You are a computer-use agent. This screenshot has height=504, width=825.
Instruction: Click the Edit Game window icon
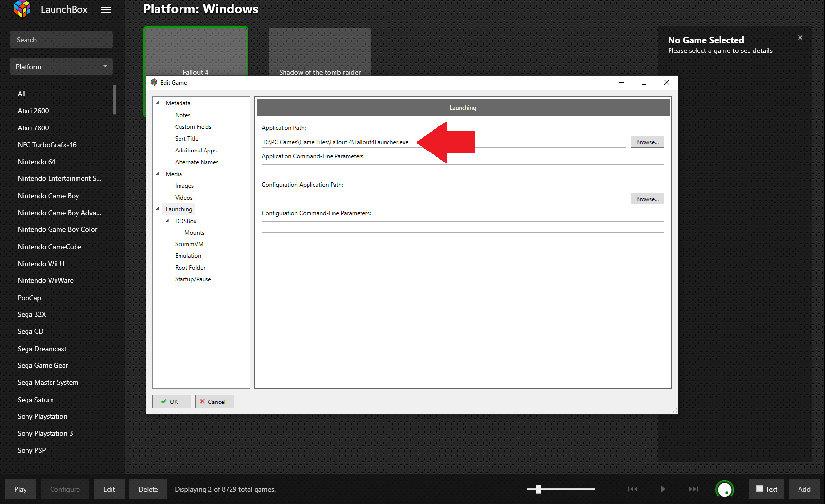[154, 82]
